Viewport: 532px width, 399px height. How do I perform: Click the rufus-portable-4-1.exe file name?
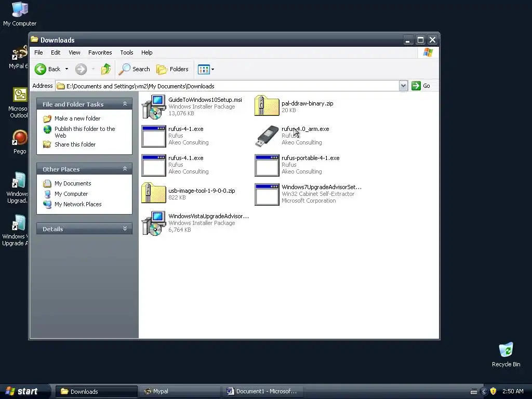tap(311, 158)
